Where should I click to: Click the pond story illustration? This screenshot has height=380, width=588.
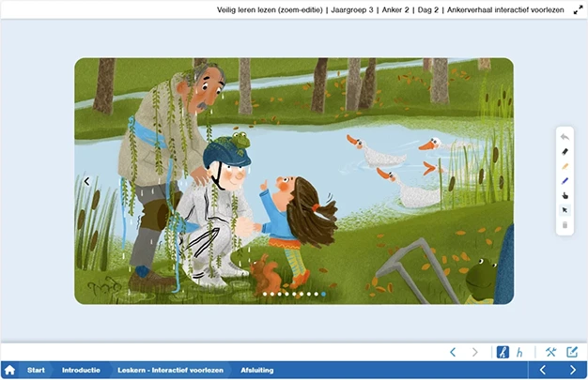coord(294,181)
